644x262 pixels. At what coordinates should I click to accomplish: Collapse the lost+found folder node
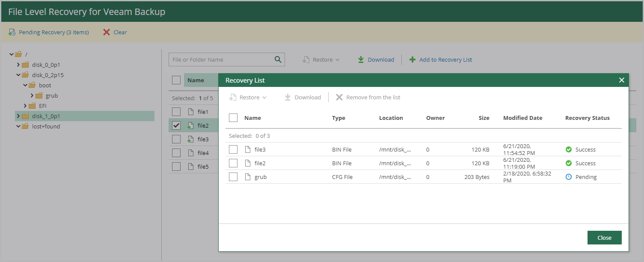click(18, 126)
